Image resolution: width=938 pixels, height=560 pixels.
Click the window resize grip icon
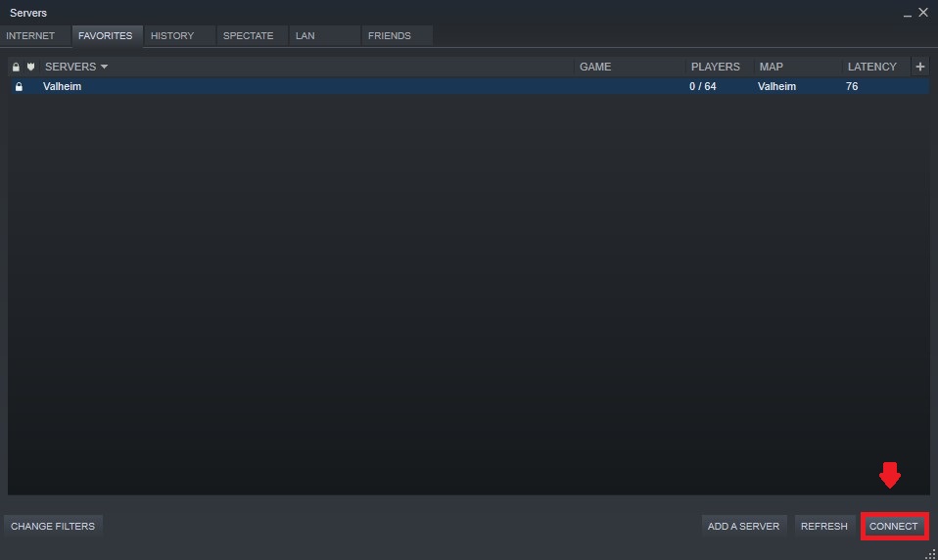pyautogui.click(x=930, y=554)
